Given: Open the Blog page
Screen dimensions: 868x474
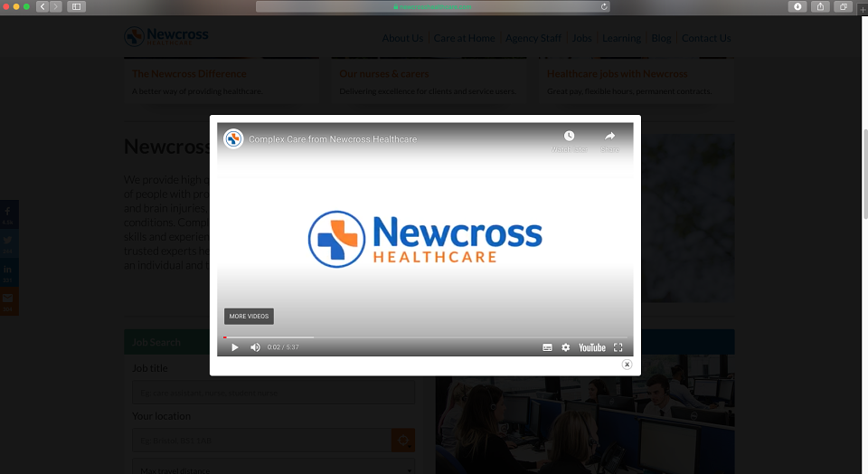Looking at the screenshot, I should [x=661, y=38].
